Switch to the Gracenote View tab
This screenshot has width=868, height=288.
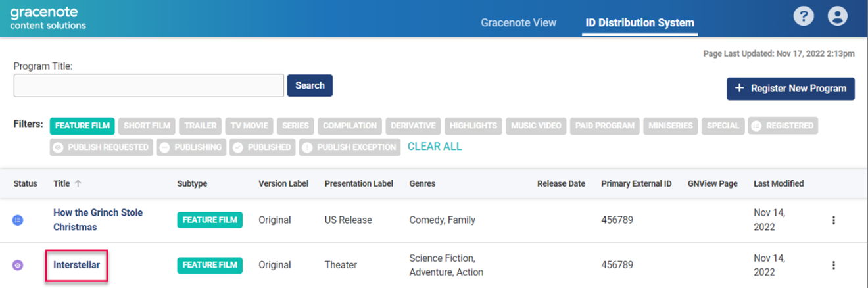(518, 23)
